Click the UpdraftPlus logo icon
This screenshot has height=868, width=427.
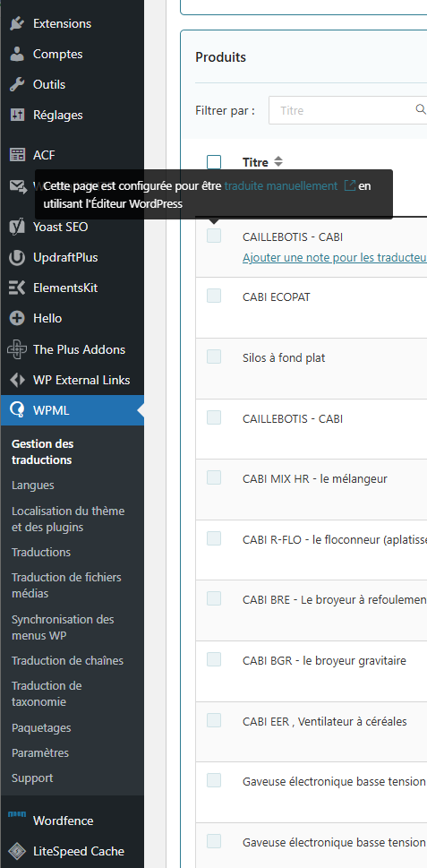pos(18,257)
